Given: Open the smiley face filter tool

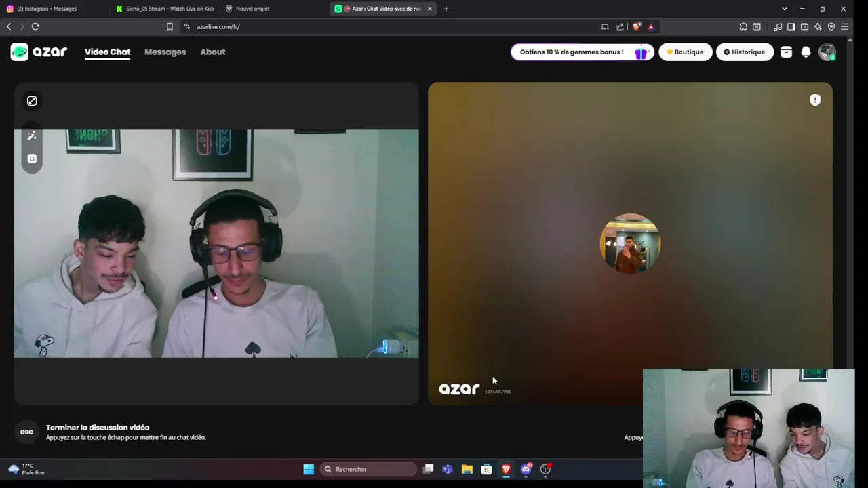Looking at the screenshot, I should coord(32,159).
